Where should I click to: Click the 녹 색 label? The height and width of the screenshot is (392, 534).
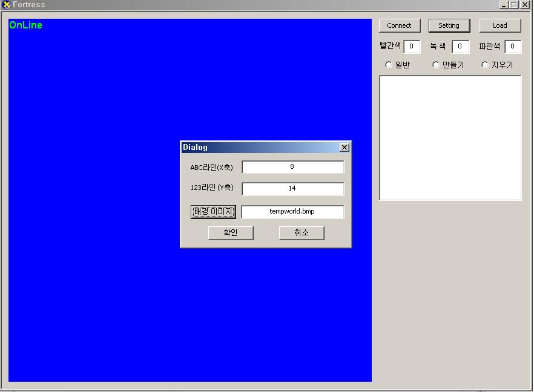point(438,45)
